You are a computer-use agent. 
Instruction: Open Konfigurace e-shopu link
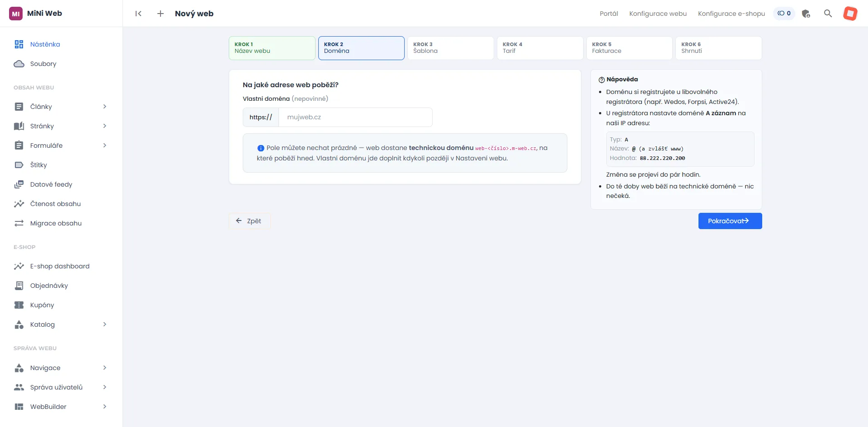[x=731, y=14]
